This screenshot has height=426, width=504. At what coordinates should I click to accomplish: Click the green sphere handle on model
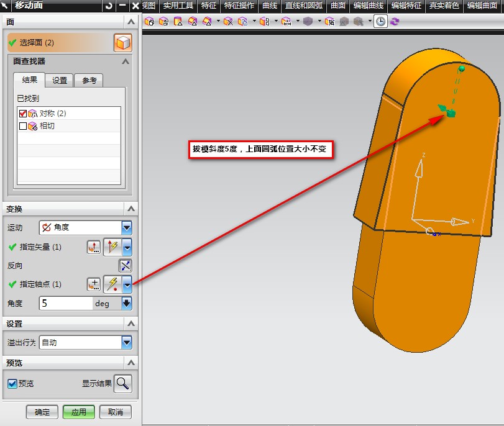point(462,68)
